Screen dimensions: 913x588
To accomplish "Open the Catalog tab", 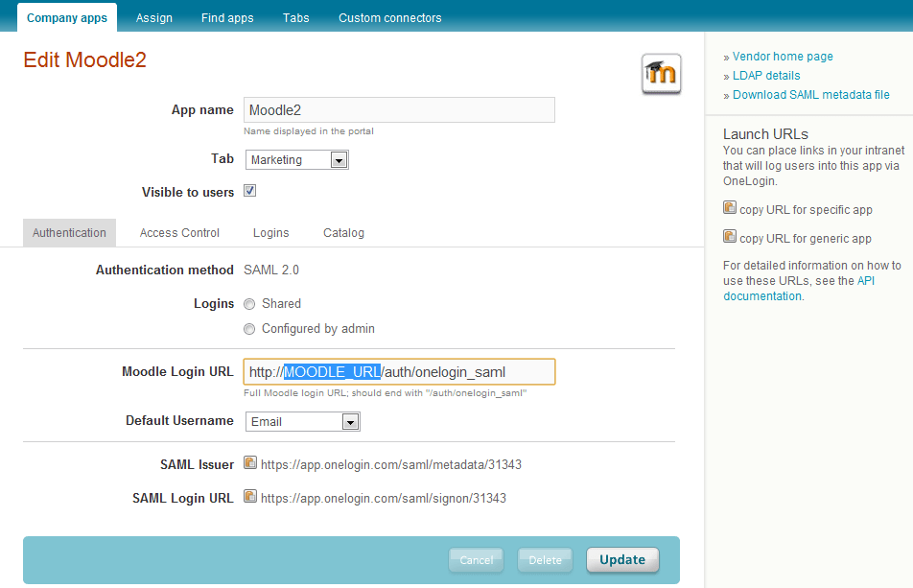I will point(343,232).
